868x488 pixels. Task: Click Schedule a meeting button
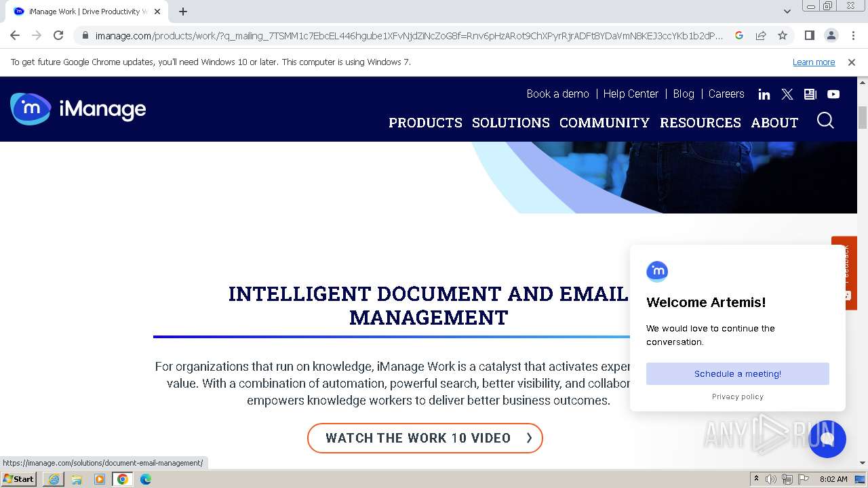738,373
